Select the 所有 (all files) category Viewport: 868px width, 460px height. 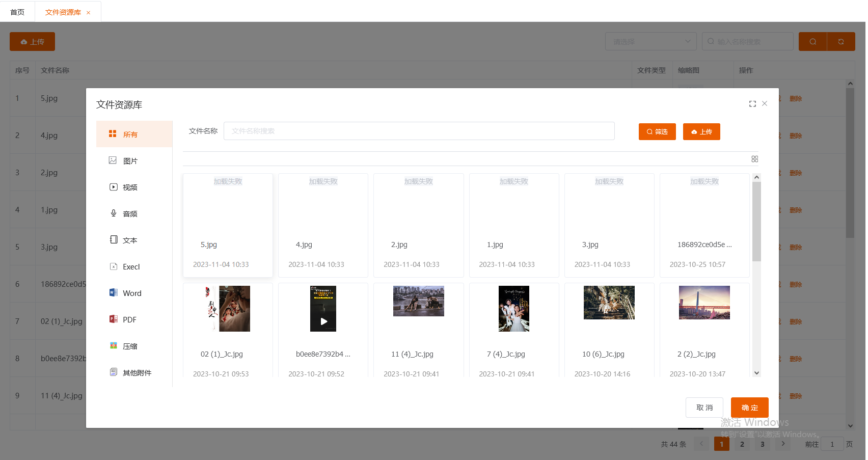click(134, 134)
